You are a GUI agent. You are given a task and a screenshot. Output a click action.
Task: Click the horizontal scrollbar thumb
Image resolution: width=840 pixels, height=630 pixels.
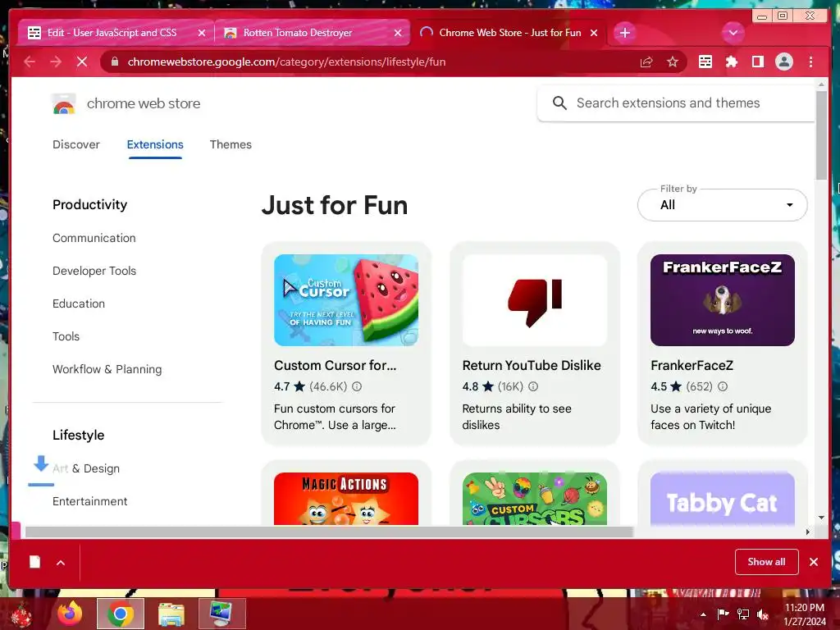329,532
